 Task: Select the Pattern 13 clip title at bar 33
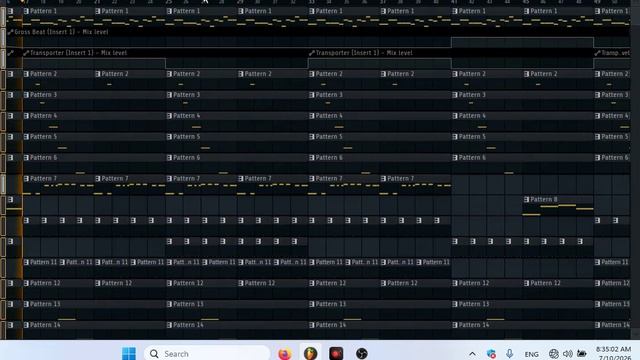pos(331,304)
